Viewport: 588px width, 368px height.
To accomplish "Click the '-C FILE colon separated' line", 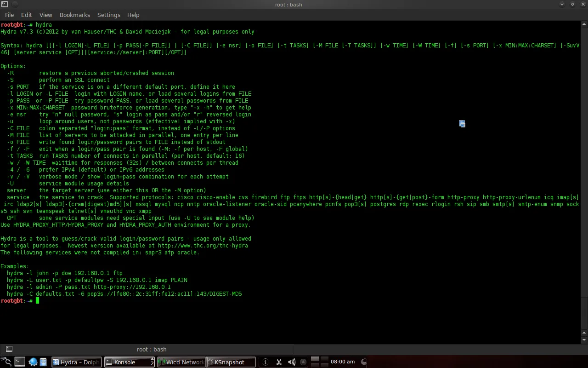I will tap(121, 128).
